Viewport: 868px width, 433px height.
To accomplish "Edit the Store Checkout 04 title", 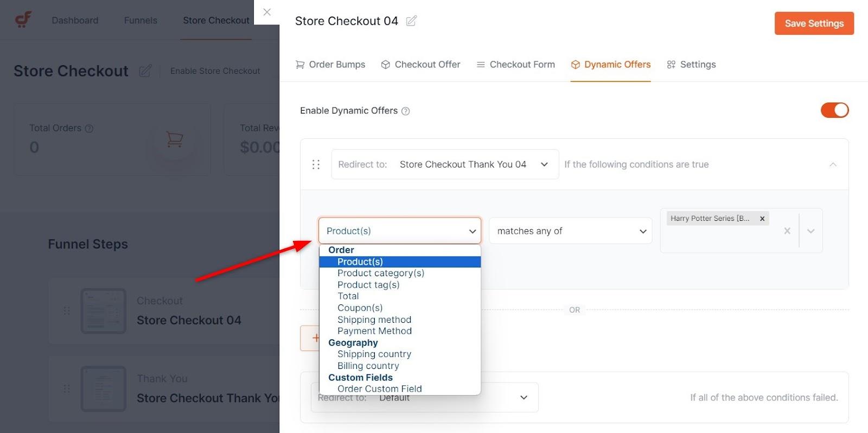I will click(411, 21).
